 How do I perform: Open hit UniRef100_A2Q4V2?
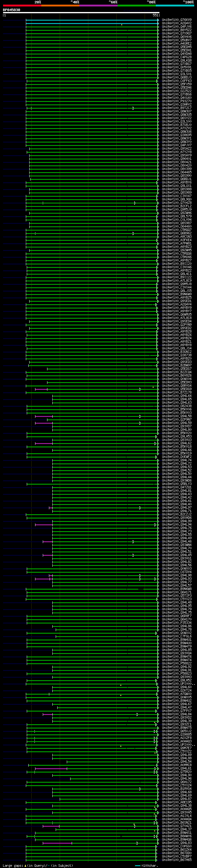click(x=177, y=23)
